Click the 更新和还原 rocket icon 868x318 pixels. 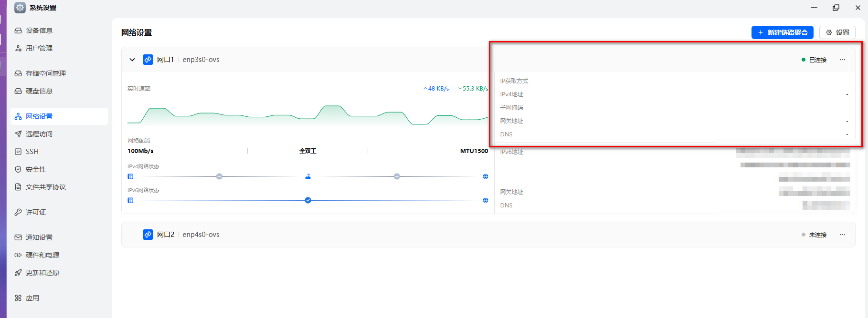pyautogui.click(x=18, y=273)
